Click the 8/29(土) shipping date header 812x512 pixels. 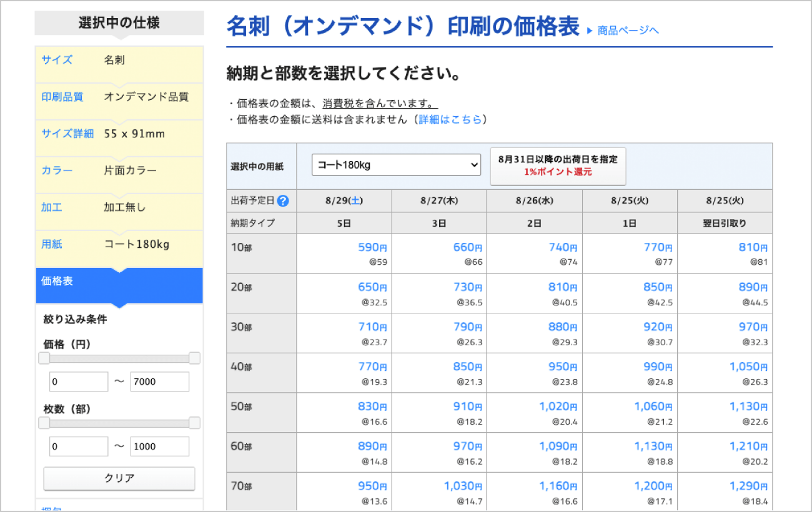[344, 201]
